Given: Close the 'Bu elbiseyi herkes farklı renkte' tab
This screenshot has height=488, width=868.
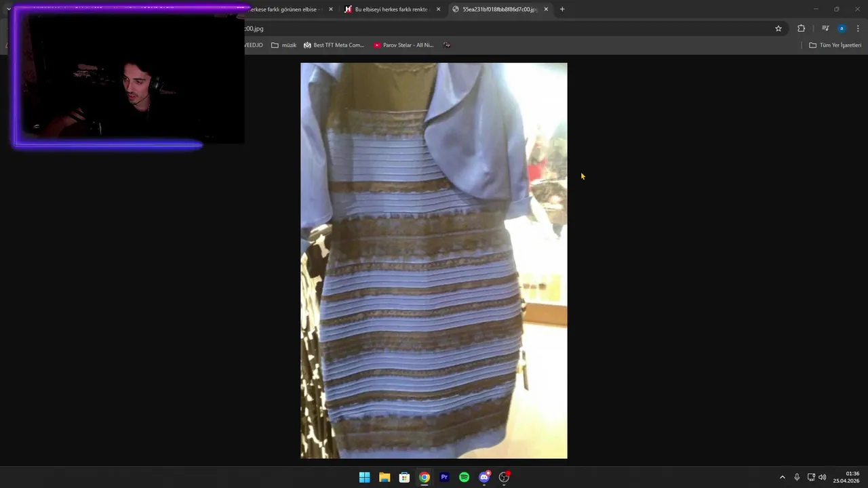Looking at the screenshot, I should pos(438,9).
